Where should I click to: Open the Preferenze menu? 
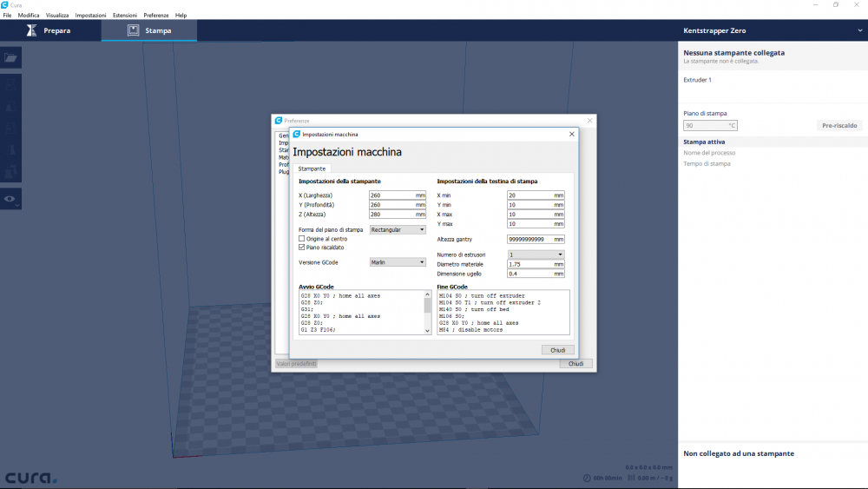[156, 16]
